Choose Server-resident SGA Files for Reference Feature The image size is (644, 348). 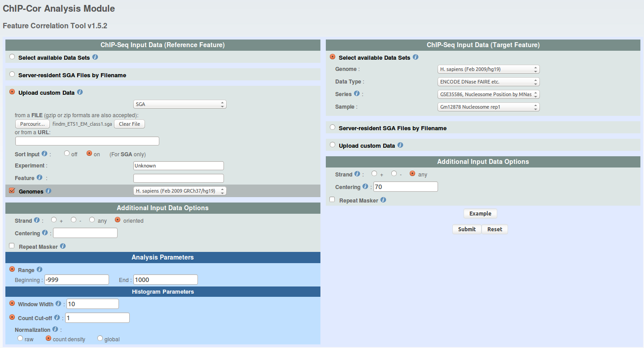click(12, 75)
